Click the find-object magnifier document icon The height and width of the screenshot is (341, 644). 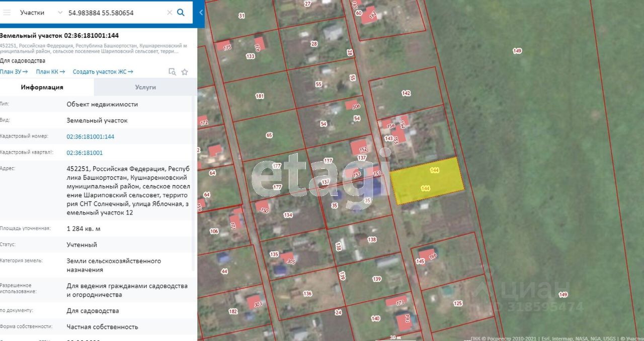point(172,72)
